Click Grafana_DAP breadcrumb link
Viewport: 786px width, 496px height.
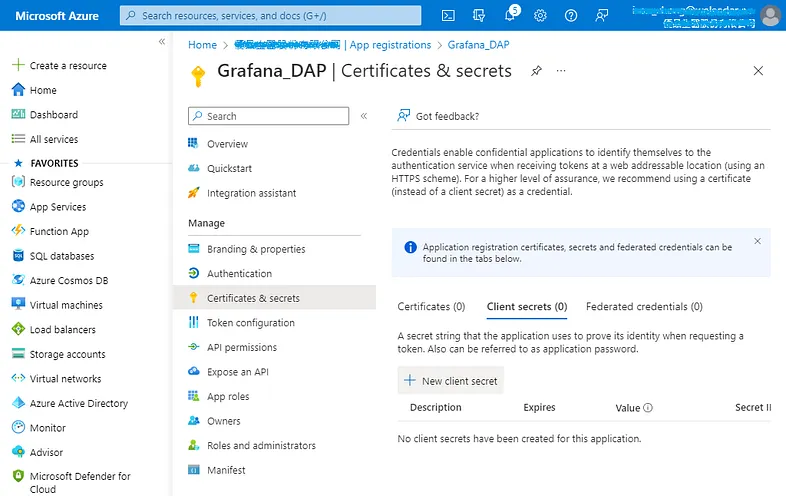(x=478, y=45)
